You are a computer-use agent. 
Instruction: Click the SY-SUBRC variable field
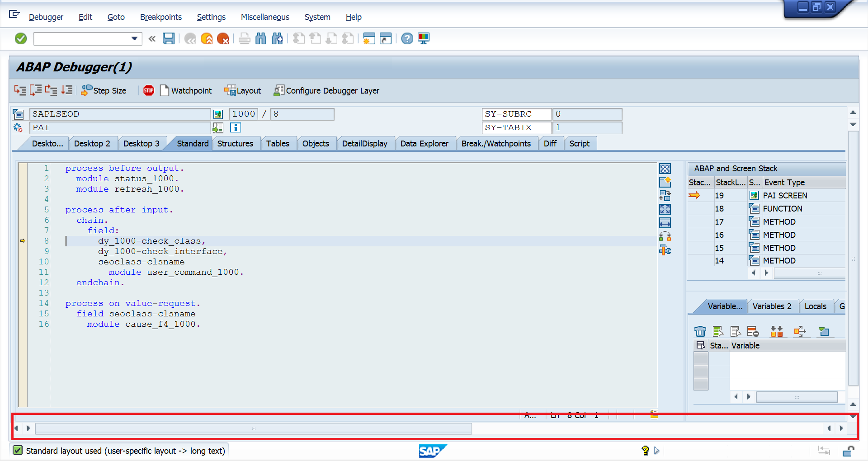[517, 114]
